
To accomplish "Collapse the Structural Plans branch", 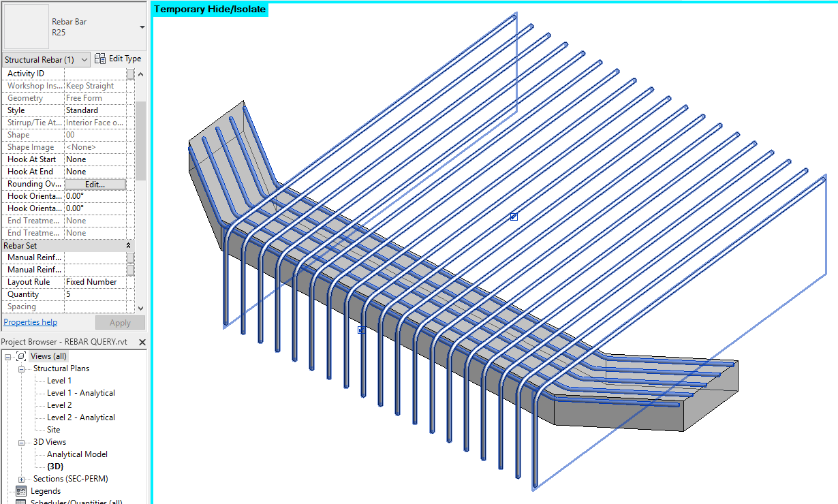I will click(20, 368).
